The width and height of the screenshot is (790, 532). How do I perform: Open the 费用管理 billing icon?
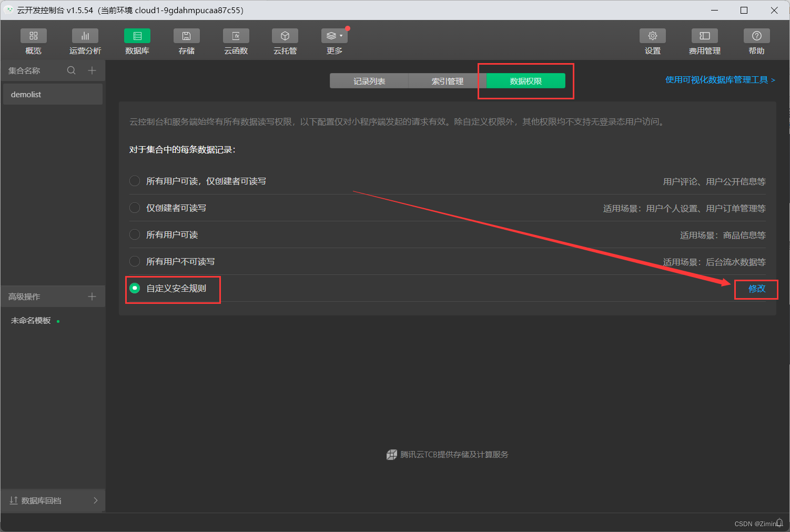click(x=705, y=36)
